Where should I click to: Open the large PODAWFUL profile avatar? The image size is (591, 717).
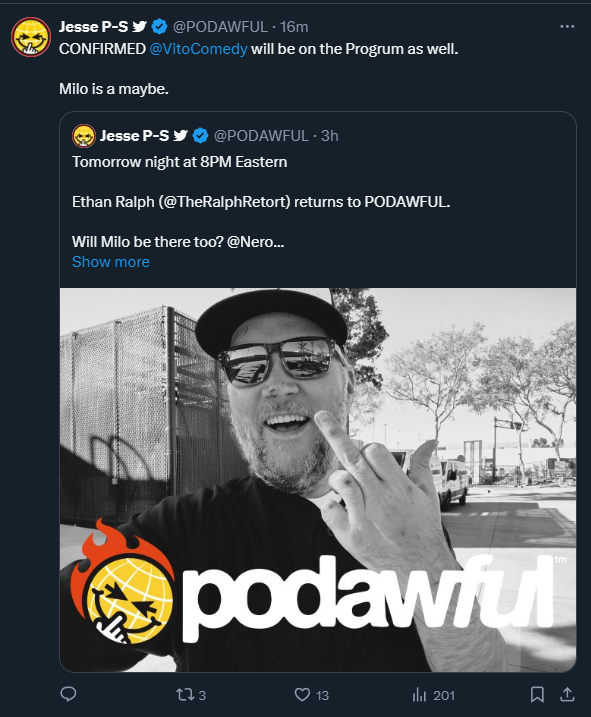[31, 37]
